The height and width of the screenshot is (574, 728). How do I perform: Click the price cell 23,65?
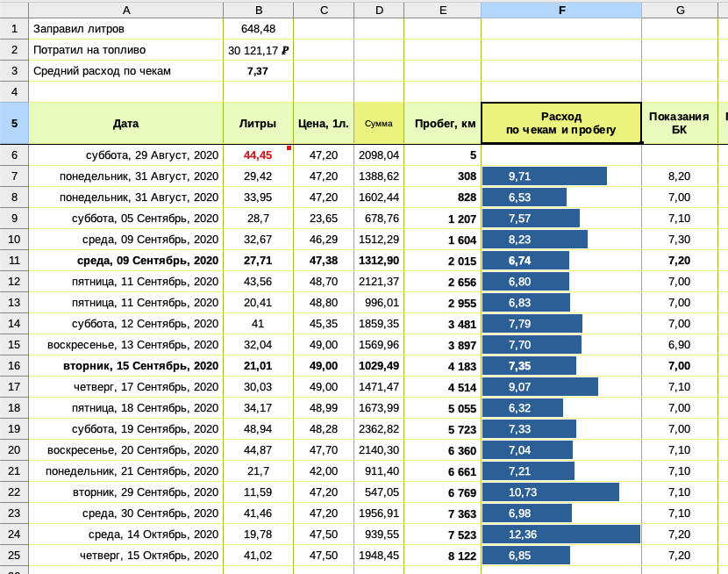click(324, 219)
